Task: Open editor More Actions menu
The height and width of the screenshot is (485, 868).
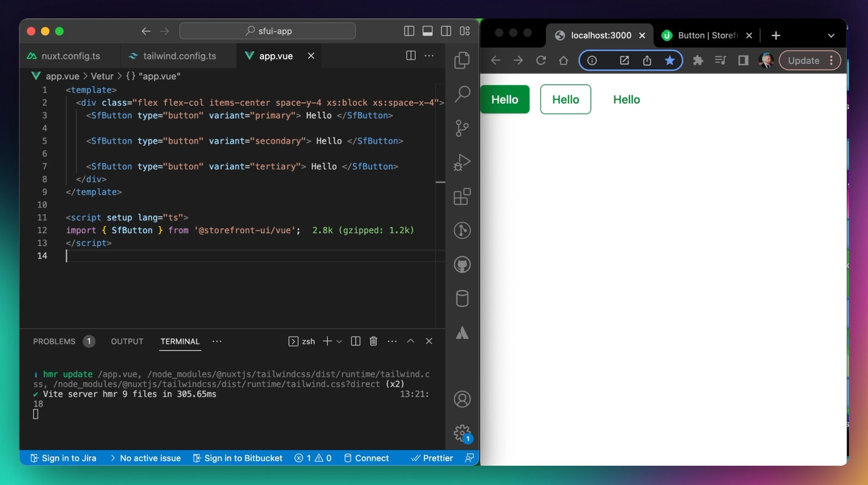Action: pos(429,55)
